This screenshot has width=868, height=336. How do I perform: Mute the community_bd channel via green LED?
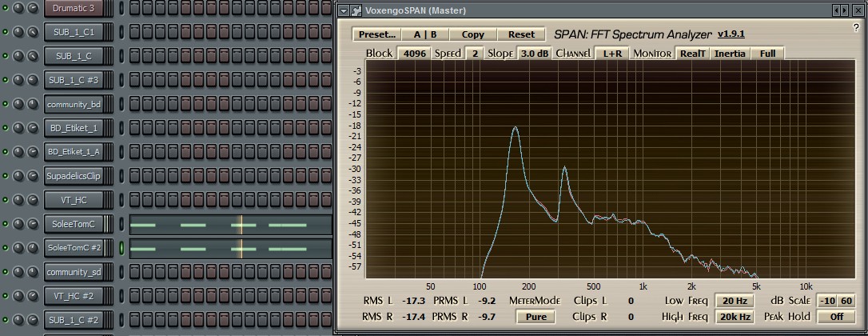(x=6, y=104)
